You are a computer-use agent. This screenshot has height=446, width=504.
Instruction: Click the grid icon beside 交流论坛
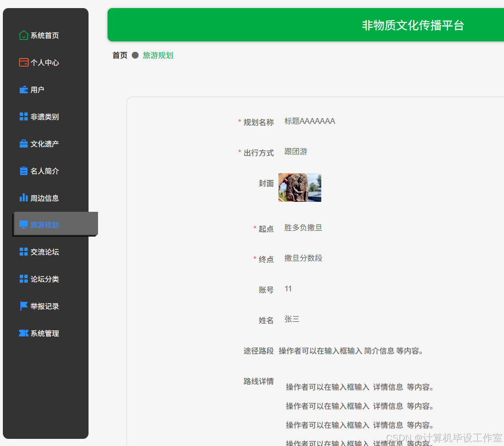pyautogui.click(x=23, y=252)
